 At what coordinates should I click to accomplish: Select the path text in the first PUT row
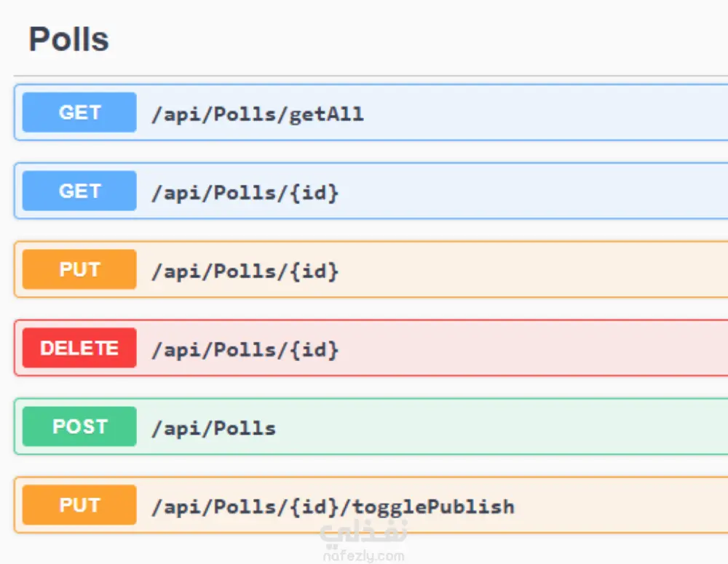(245, 271)
